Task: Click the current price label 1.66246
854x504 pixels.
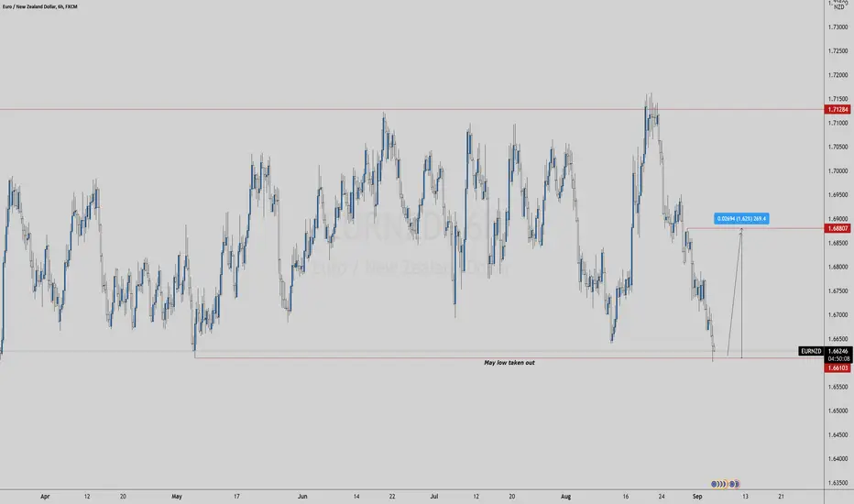Action: [838, 352]
